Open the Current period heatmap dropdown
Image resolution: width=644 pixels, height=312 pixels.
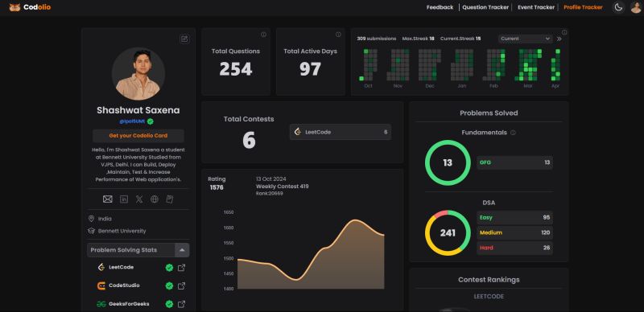click(526, 39)
